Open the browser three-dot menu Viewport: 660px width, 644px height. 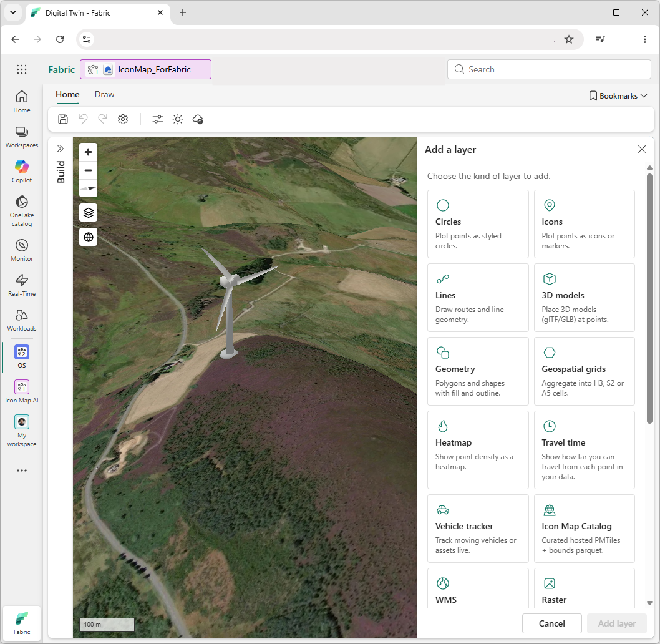tap(645, 39)
